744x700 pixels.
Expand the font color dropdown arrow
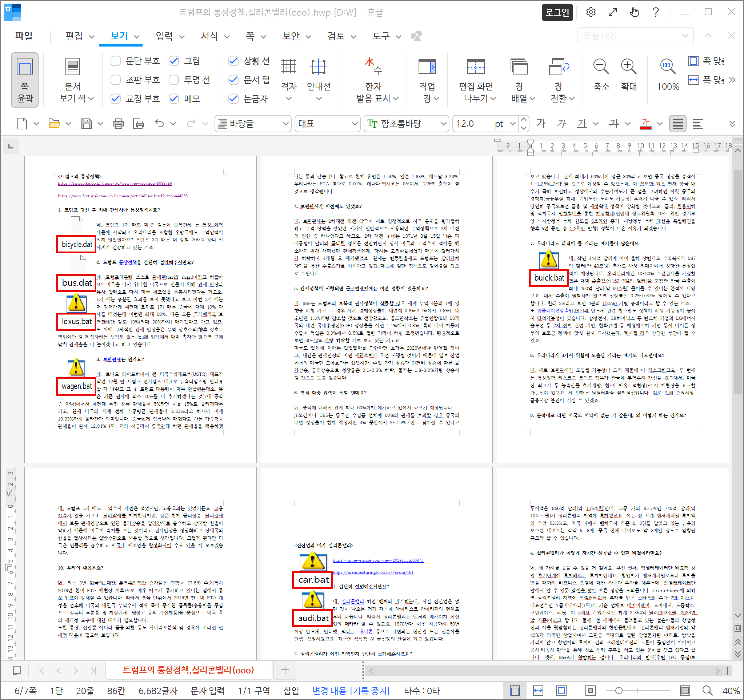click(x=660, y=124)
